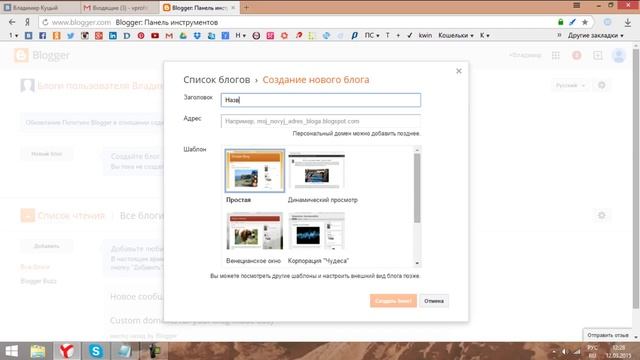The image size is (640, 360).
Task: Click template list scrollbar thumb
Action: click(x=417, y=188)
